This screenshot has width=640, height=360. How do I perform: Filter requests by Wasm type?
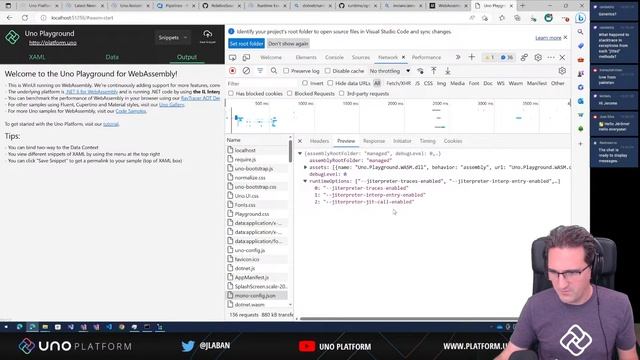point(516,83)
